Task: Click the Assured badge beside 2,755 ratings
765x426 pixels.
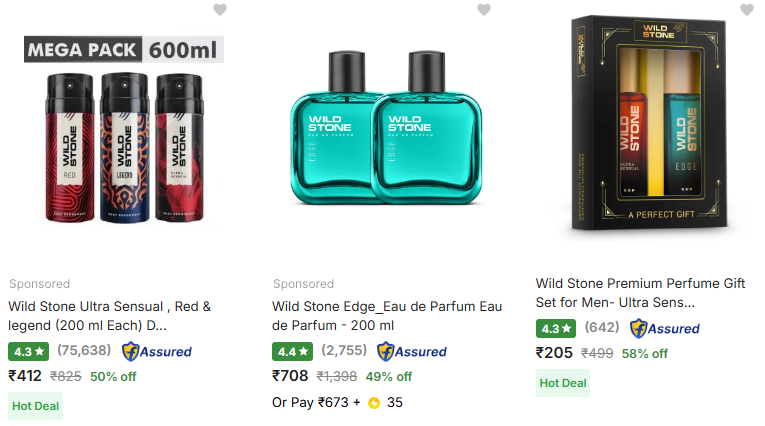Action: coord(412,351)
